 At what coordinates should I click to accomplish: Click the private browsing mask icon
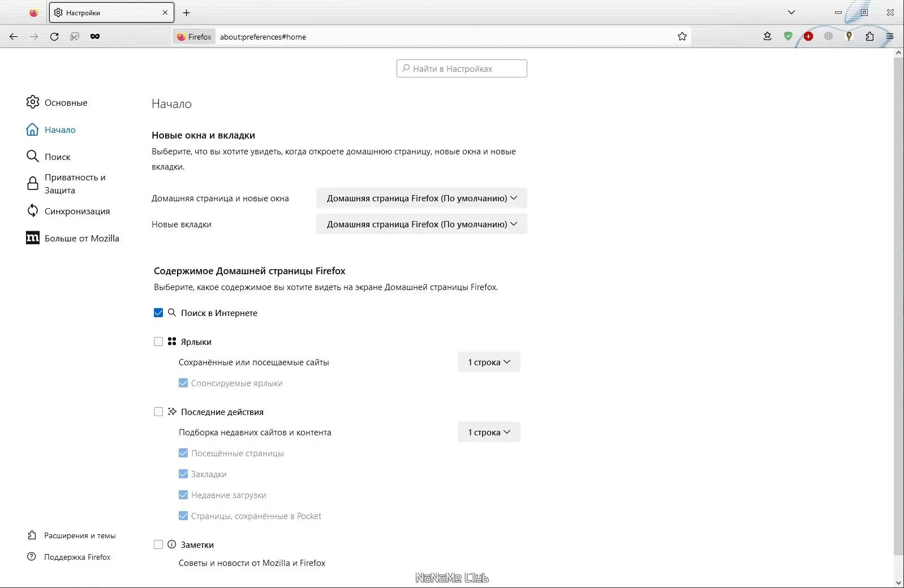point(95,37)
